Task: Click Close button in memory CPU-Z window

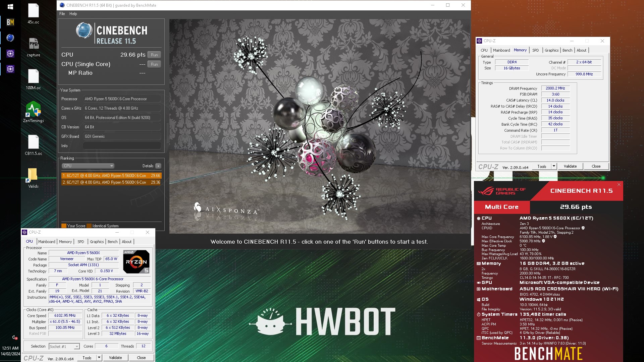Action: [596, 166]
